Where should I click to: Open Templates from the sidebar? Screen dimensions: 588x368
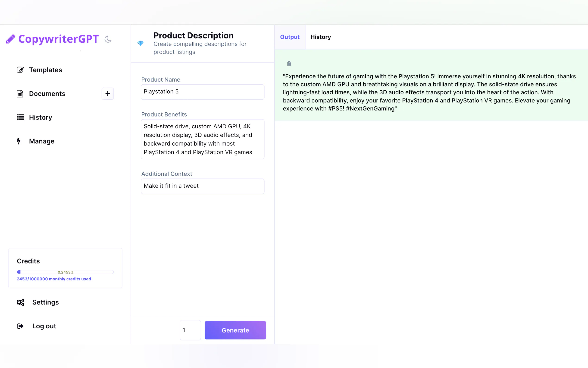click(x=45, y=70)
